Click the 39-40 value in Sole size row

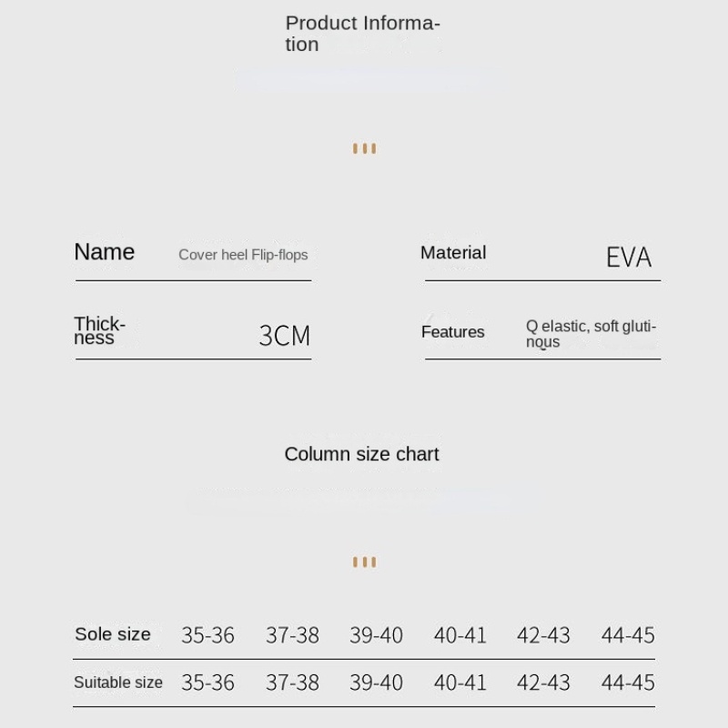pos(376,635)
